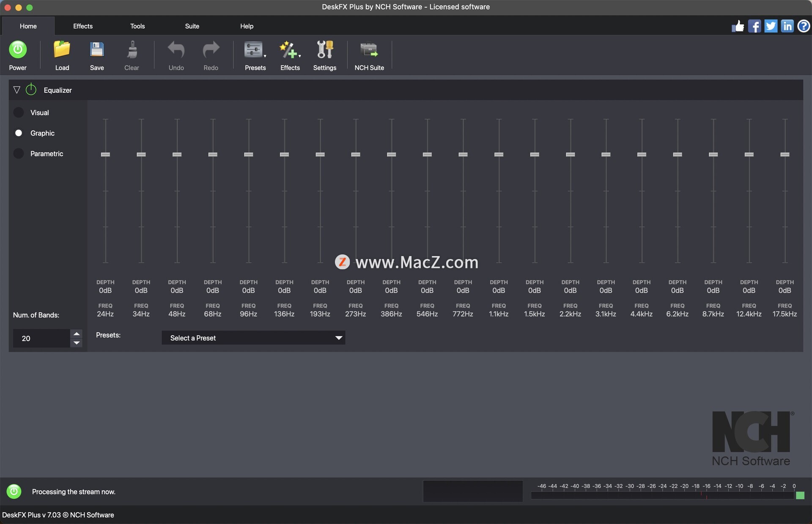Open the Presets toolbar dropdown
Image resolution: width=812 pixels, height=524 pixels.
[255, 50]
